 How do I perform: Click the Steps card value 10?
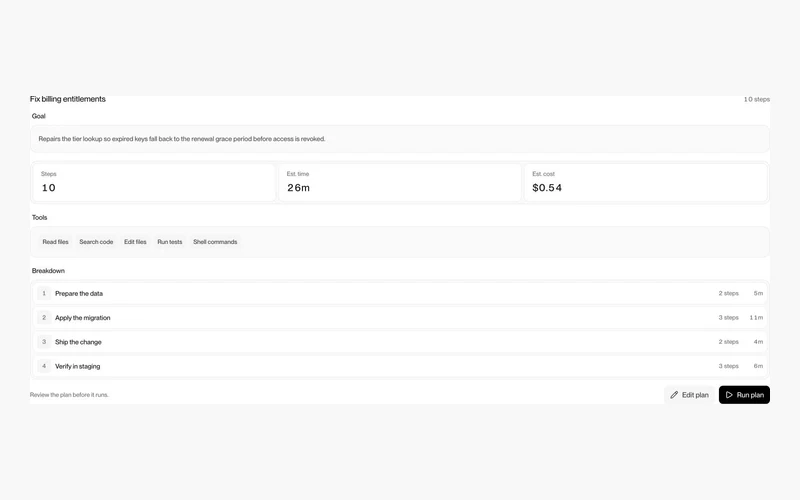[48, 188]
